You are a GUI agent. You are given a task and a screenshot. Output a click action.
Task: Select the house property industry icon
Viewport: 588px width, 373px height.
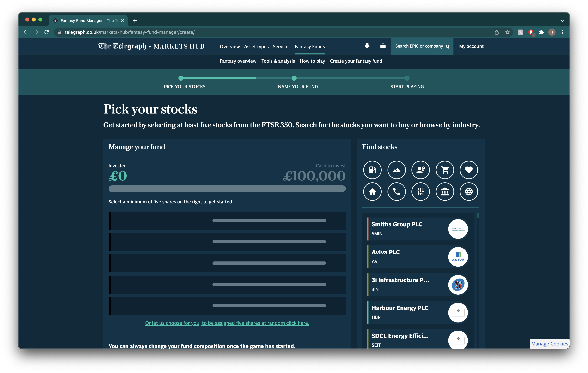point(372,192)
